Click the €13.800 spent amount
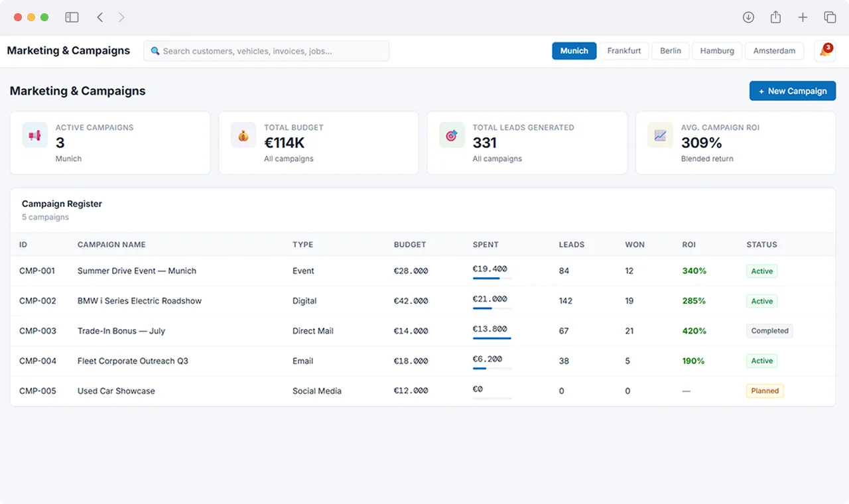This screenshot has width=849, height=504. click(490, 328)
